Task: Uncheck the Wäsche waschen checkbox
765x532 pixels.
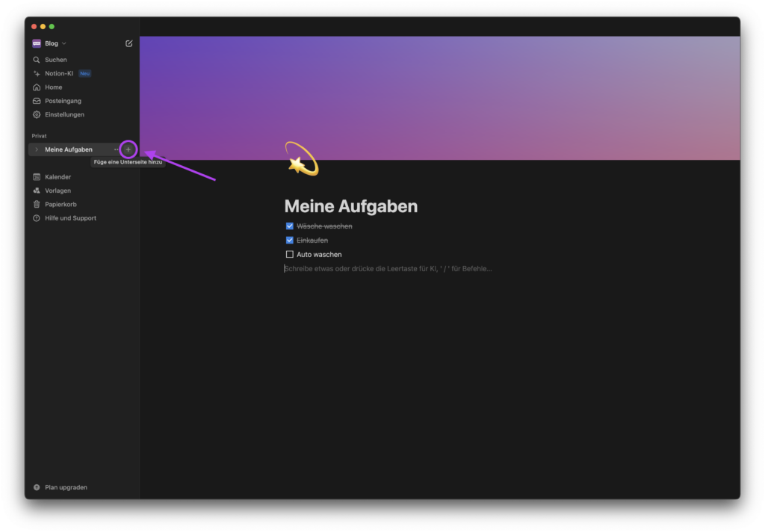Action: tap(290, 226)
